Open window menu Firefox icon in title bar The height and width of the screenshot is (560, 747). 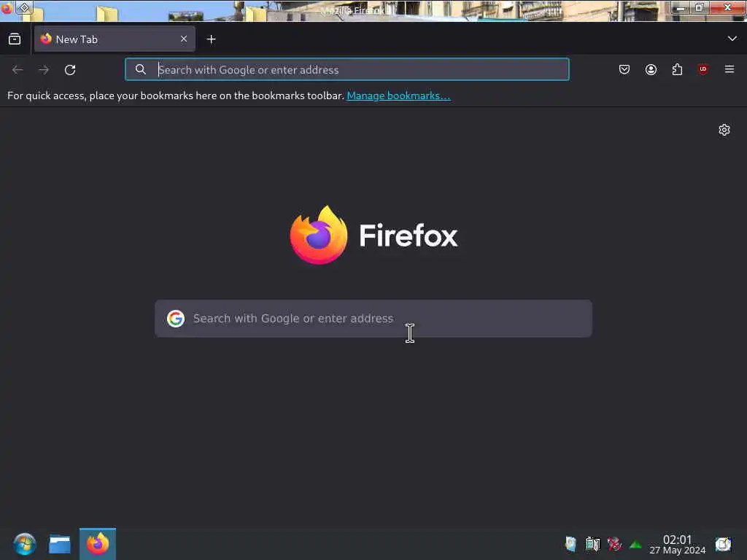(7, 8)
